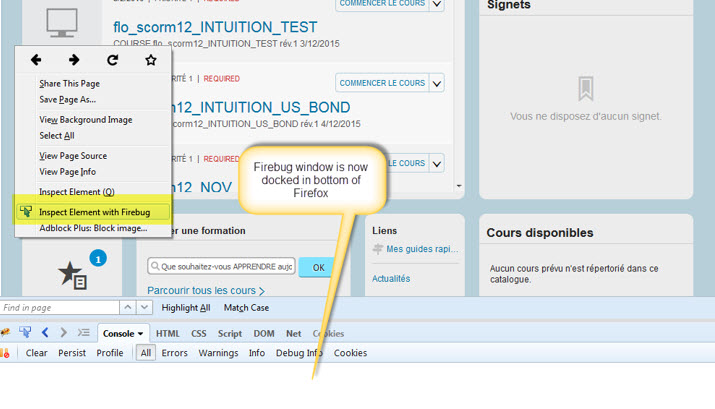Open Mes guides rapi... link

[x=422, y=249]
